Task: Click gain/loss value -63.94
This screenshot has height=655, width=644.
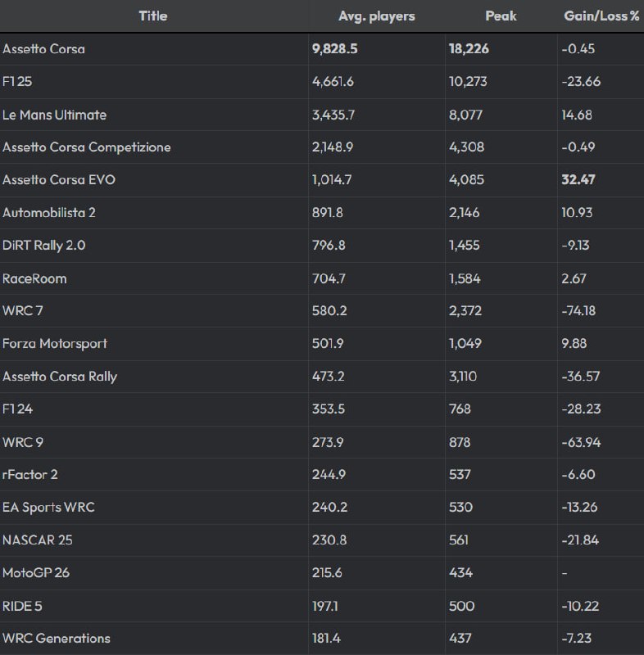Action: [x=581, y=442]
